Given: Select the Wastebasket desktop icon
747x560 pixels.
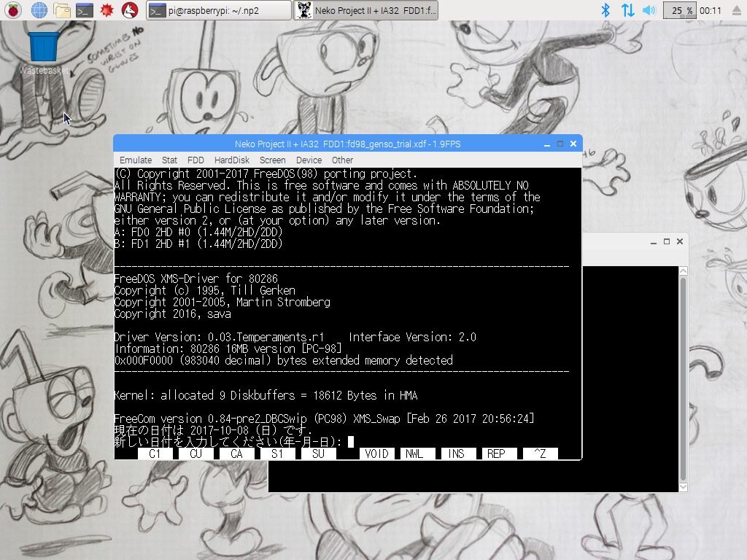Looking at the screenshot, I should 43,52.
